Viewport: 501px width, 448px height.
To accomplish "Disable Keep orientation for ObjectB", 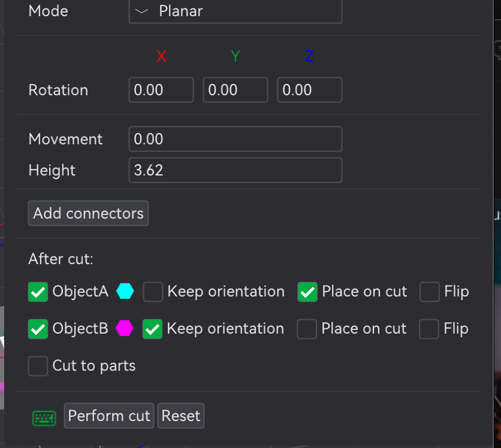I will click(x=152, y=329).
